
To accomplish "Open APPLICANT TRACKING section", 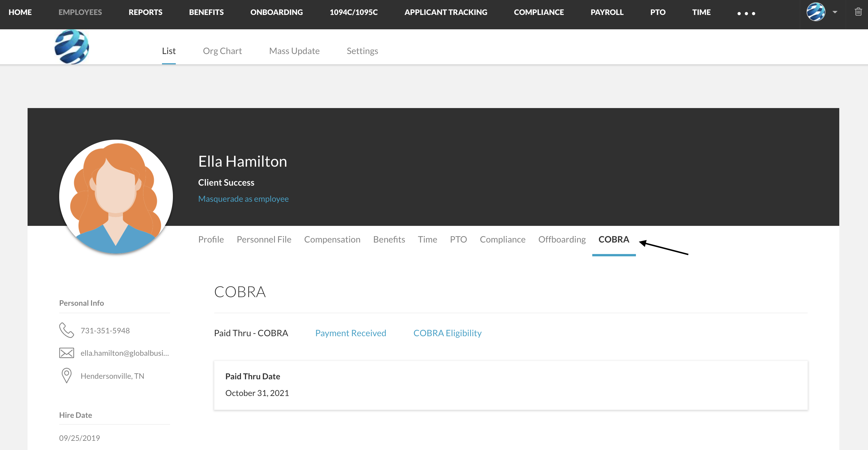I will click(x=446, y=12).
